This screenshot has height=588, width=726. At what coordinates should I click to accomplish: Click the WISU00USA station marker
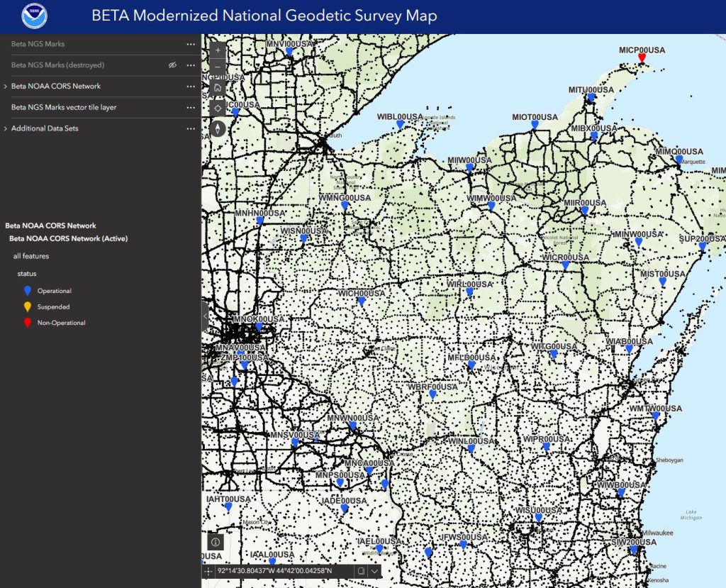(x=539, y=518)
